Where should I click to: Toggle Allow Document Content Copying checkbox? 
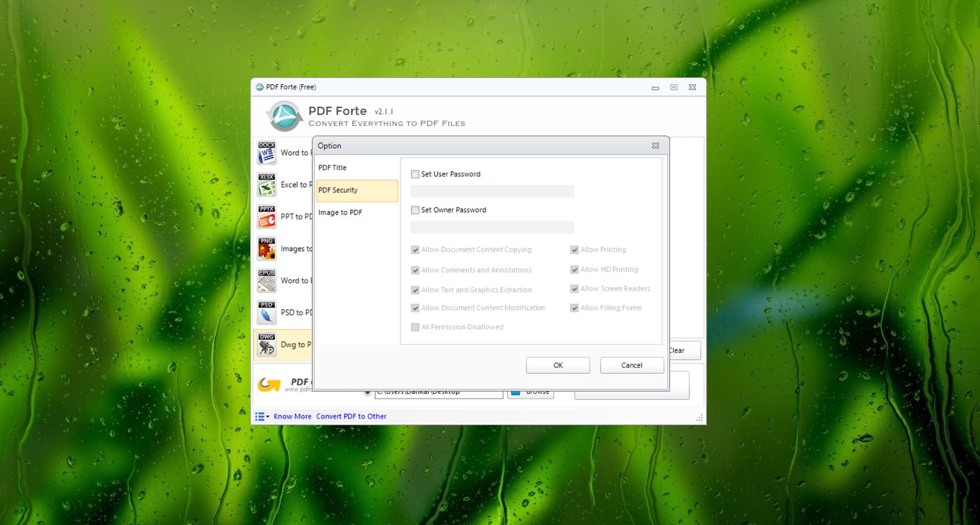[415, 250]
